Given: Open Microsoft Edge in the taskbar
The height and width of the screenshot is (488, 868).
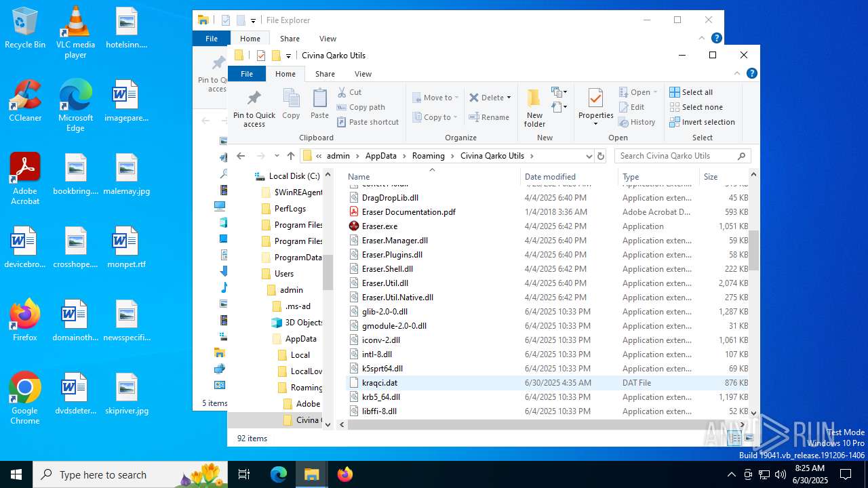Looking at the screenshot, I should tap(279, 474).
